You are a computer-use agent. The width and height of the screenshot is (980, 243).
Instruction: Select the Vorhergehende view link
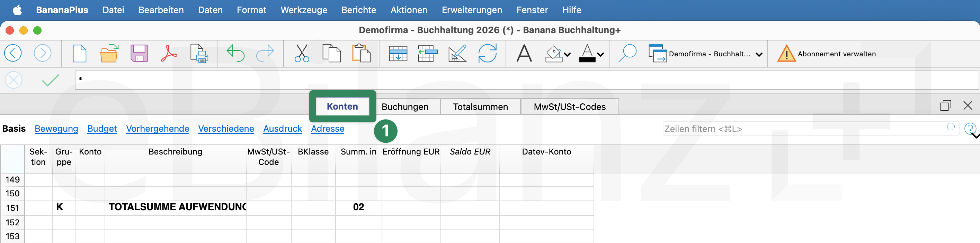158,129
